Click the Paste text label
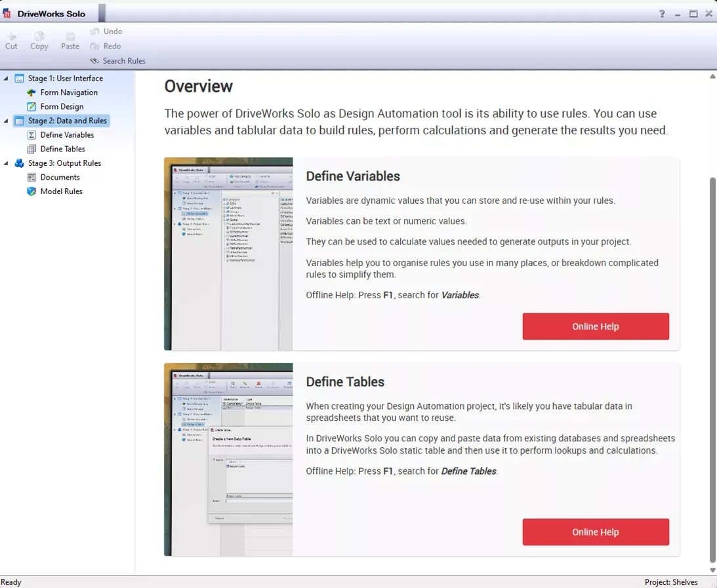The width and height of the screenshot is (717, 588). click(70, 46)
